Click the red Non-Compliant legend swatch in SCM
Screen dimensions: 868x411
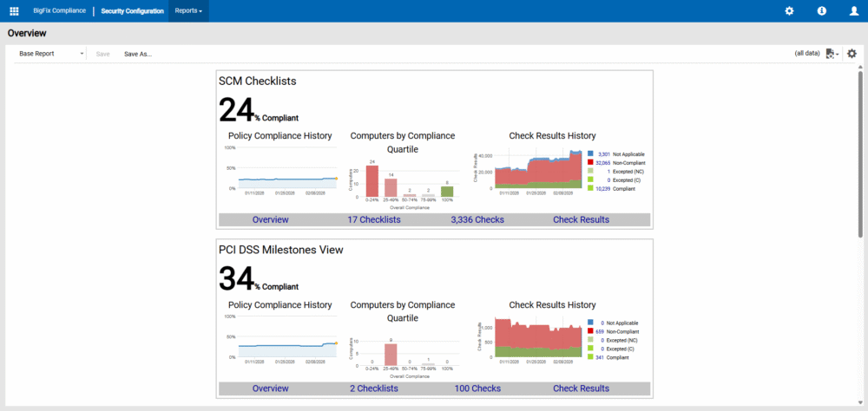590,162
